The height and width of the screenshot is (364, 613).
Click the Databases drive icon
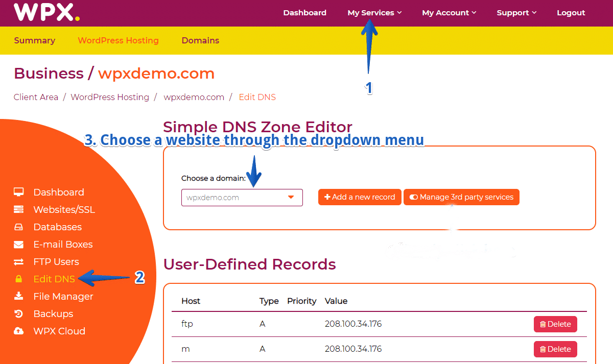[19, 227]
